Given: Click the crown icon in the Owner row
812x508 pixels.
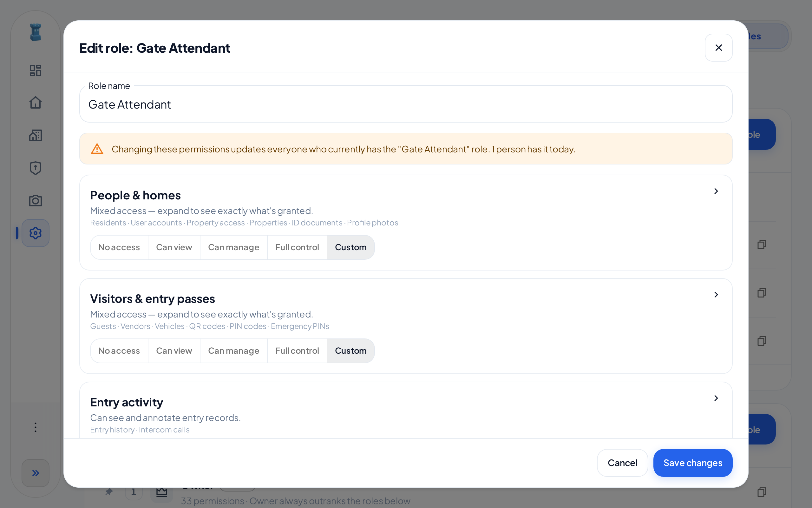Looking at the screenshot, I should [x=162, y=492].
